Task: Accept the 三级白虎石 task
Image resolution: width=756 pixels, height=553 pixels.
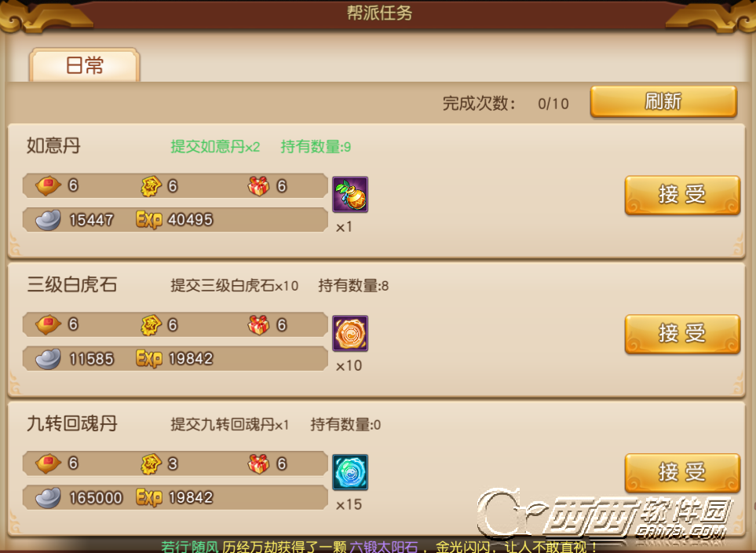Action: 682,334
